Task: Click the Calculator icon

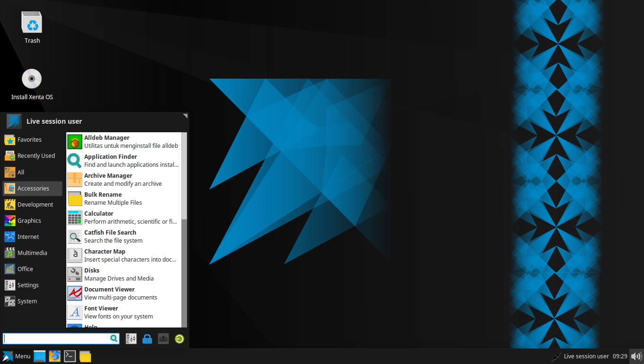Action: pyautogui.click(x=75, y=218)
